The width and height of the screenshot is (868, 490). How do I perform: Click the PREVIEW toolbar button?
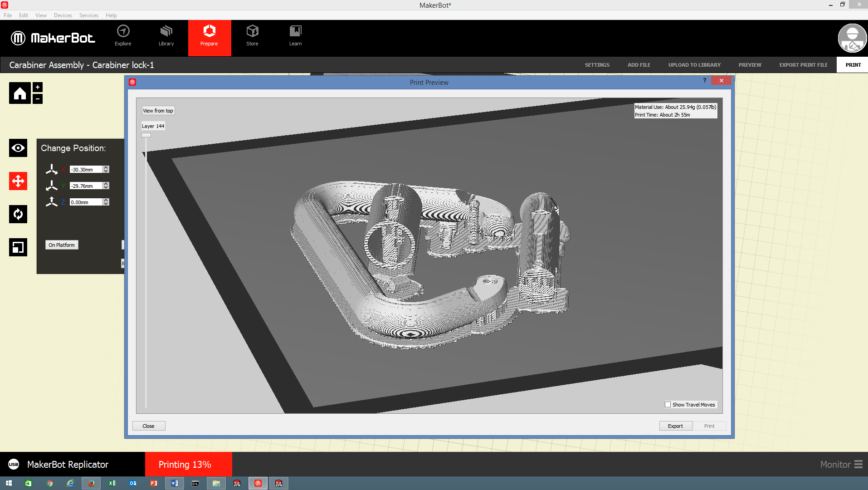[750, 65]
